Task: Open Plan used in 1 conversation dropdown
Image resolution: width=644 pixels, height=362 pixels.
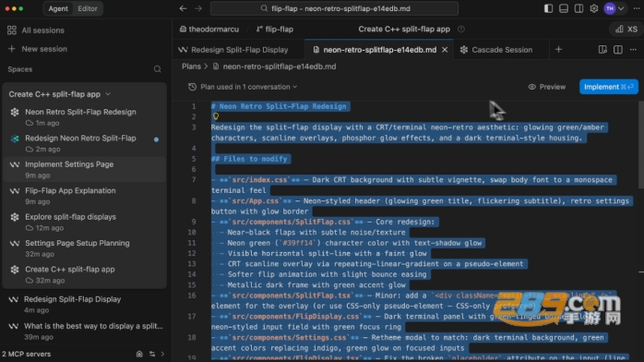Action: click(243, 87)
